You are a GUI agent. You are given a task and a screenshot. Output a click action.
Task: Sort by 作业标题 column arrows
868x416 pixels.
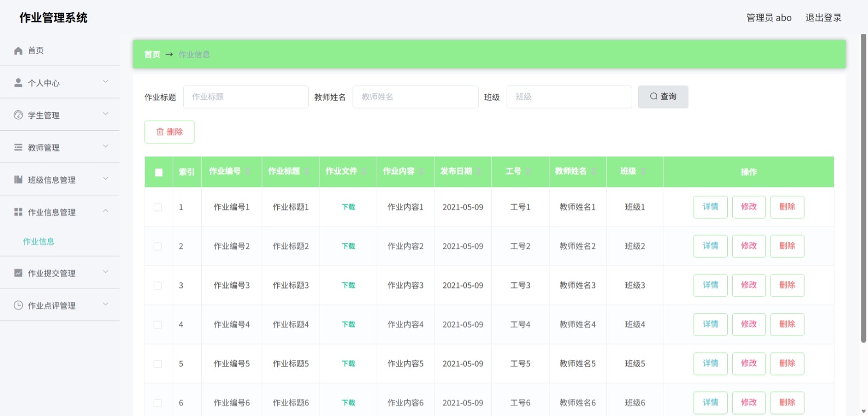point(307,171)
